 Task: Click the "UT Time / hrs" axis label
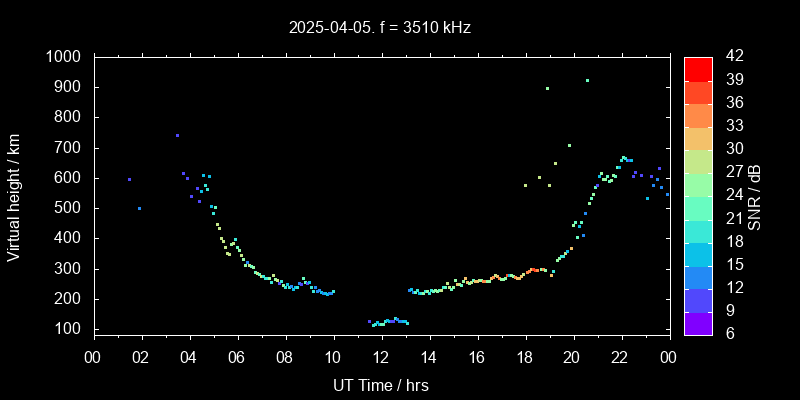click(380, 384)
